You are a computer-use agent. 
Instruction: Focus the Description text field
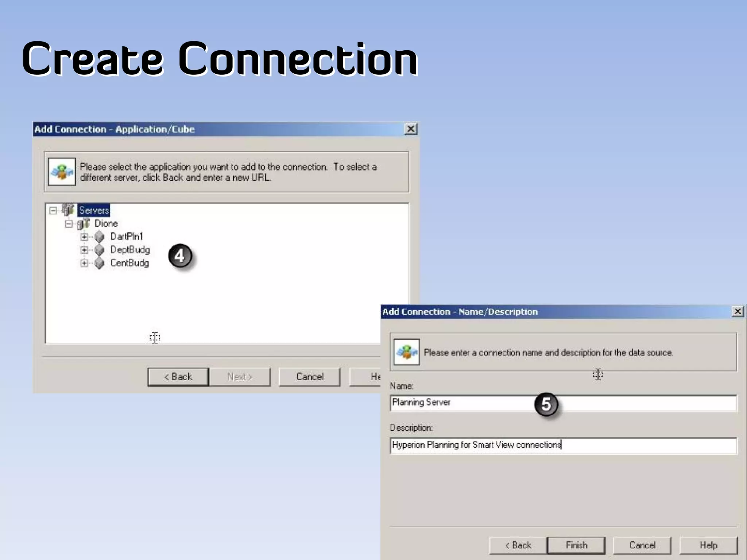click(563, 445)
